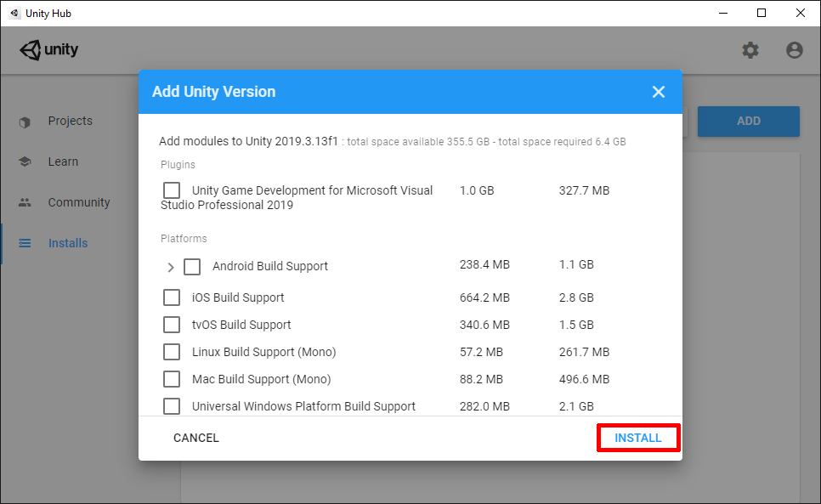This screenshot has height=504, width=821.
Task: Click the Unity logo in the header
Action: [48, 49]
